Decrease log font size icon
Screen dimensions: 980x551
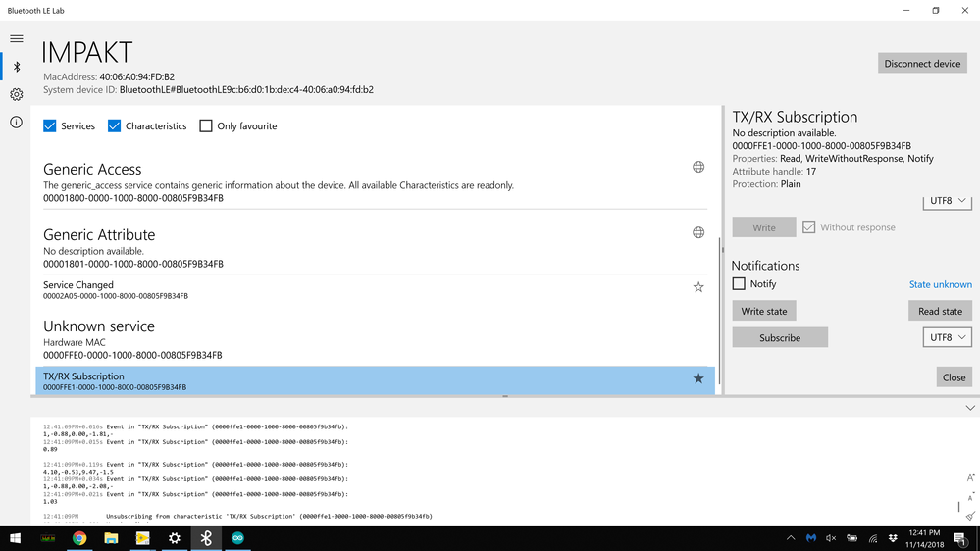(x=970, y=497)
